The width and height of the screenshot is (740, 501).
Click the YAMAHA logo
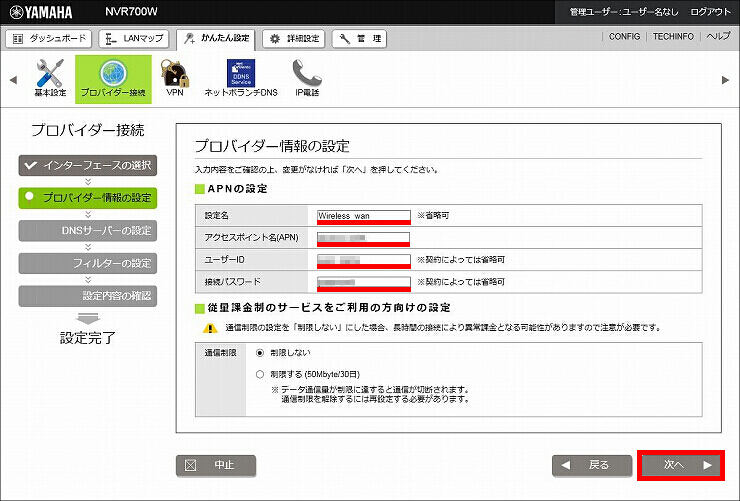pos(41,12)
